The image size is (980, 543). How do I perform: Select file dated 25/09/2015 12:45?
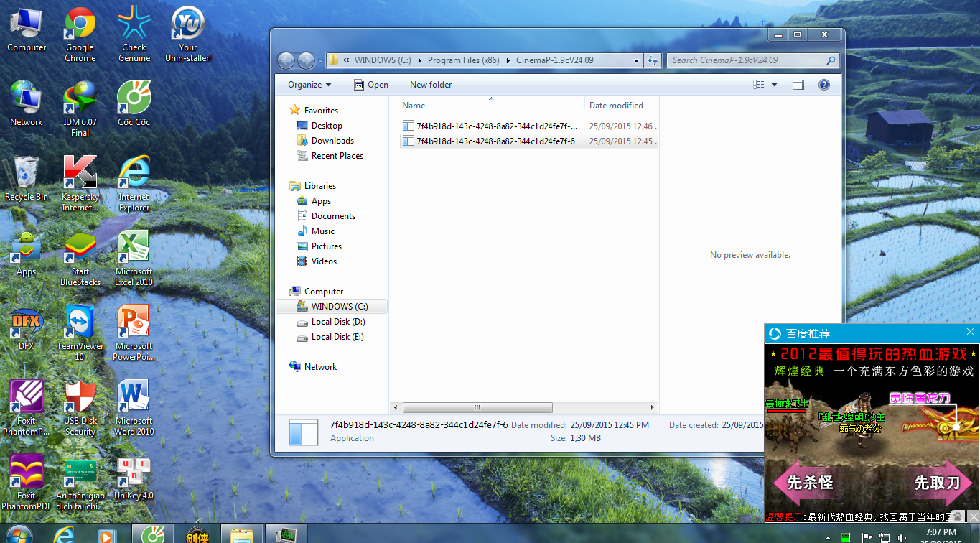pos(529,141)
